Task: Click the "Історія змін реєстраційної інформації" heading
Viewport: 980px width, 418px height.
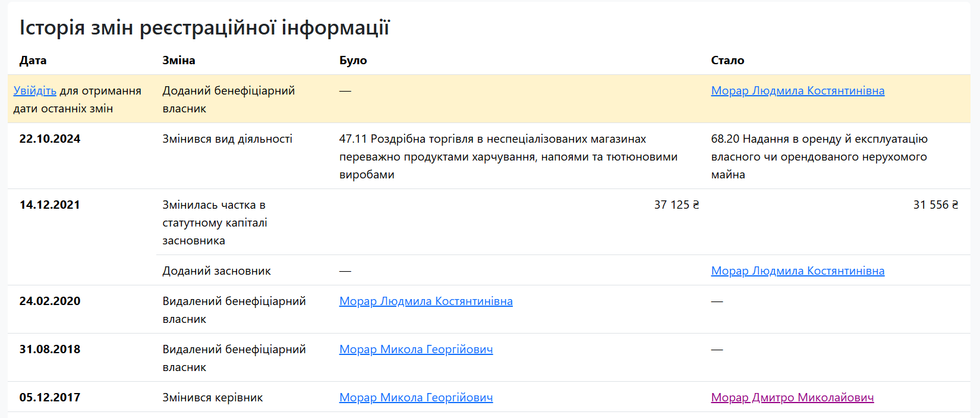Action: coord(204,28)
